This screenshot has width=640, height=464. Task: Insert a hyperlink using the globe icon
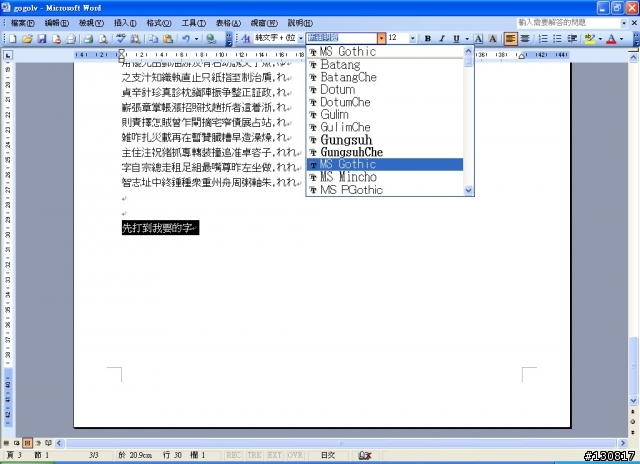point(211,39)
